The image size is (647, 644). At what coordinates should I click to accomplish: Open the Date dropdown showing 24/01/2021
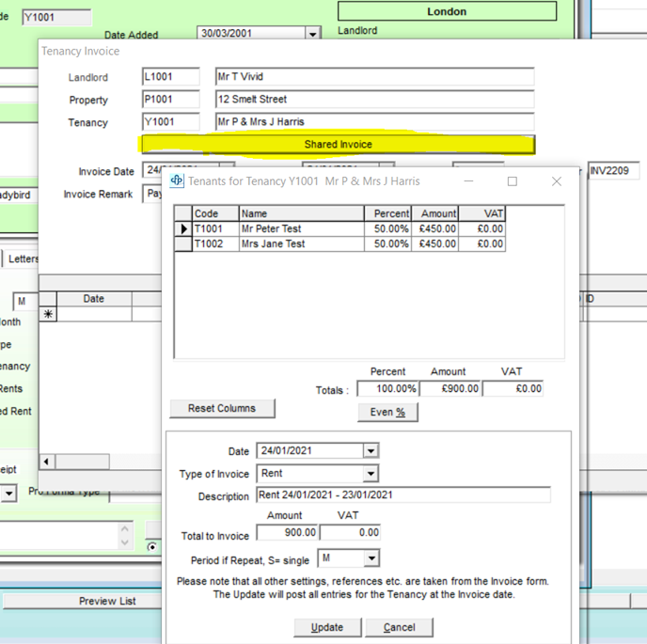tap(371, 451)
